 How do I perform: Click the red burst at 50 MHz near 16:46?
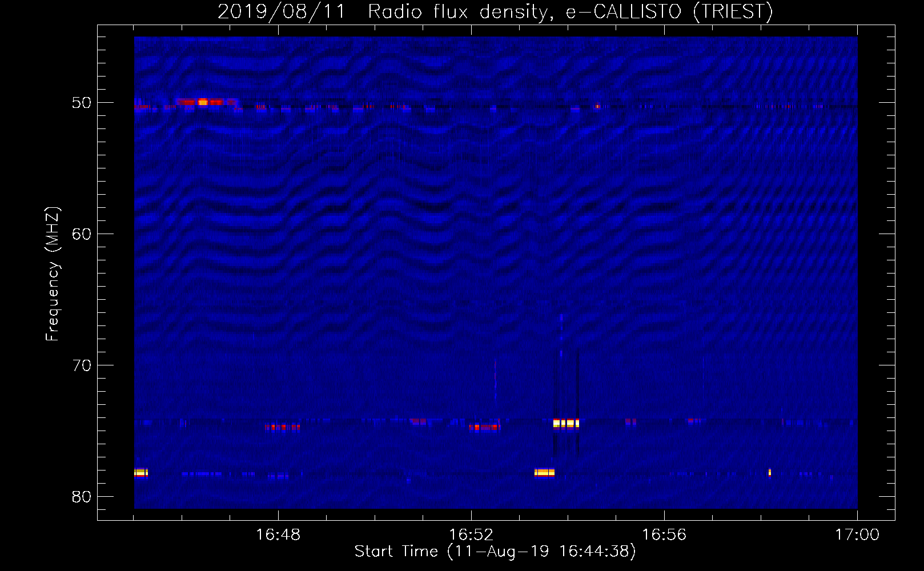pos(206,102)
